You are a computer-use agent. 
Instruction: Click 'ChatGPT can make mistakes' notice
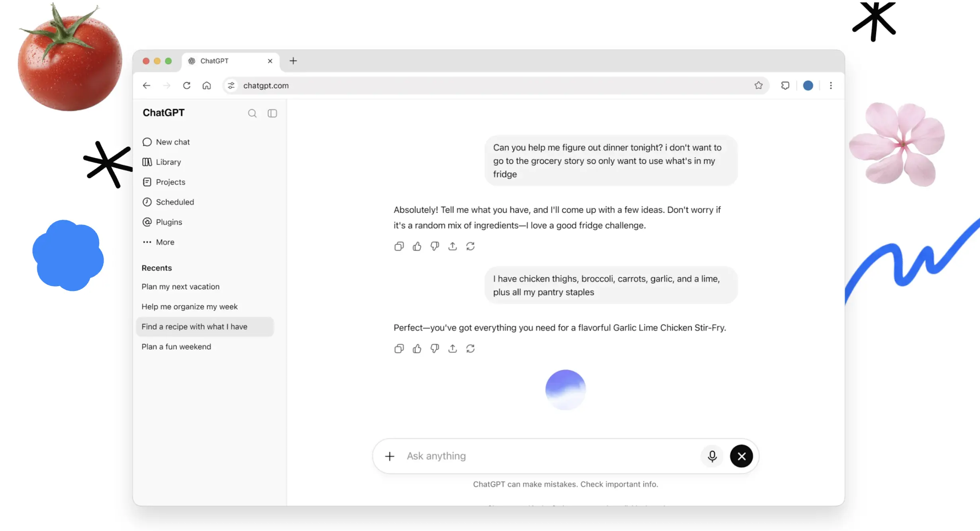[x=565, y=484]
